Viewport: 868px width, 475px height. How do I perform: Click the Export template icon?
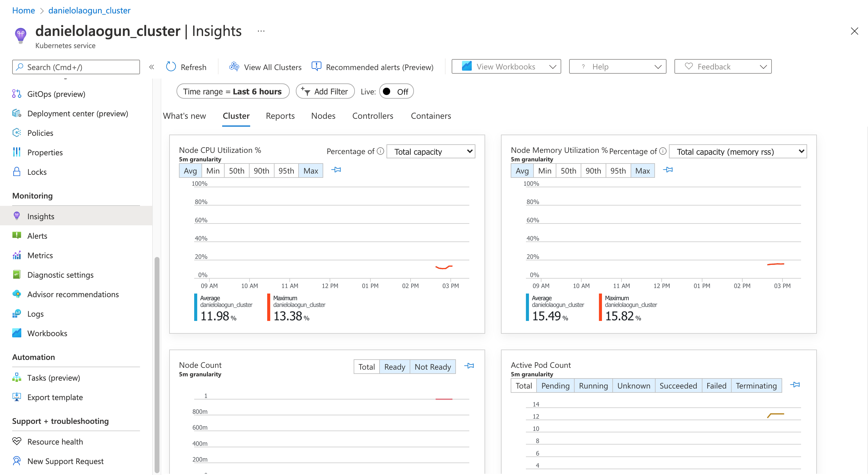(16, 397)
